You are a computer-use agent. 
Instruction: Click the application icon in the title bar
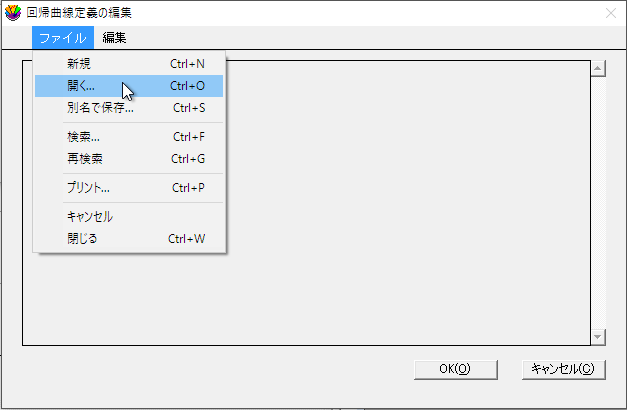[13, 13]
